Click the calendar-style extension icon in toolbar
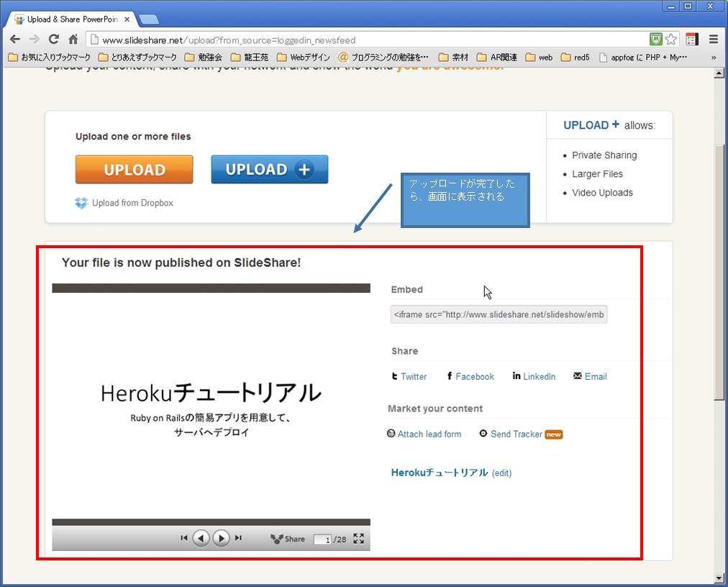This screenshot has height=587, width=728. [x=692, y=40]
